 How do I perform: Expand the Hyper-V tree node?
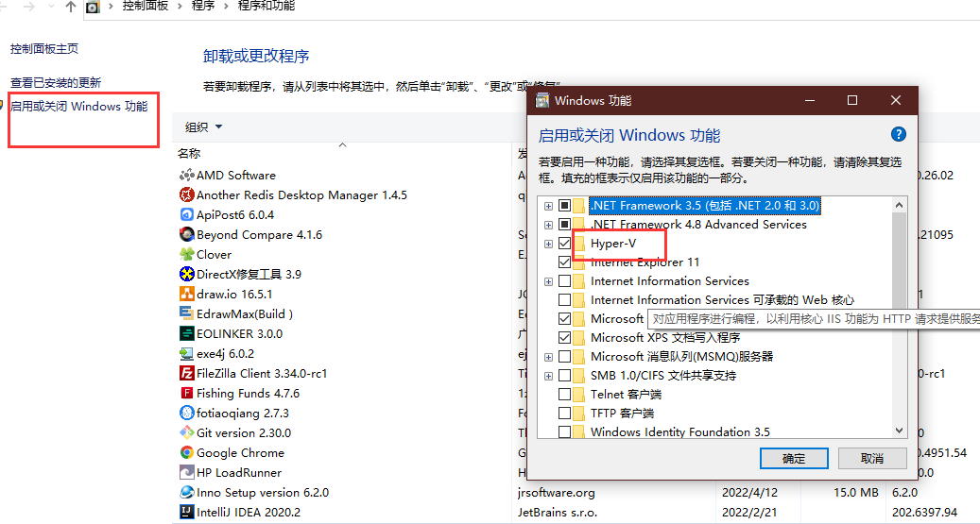548,244
